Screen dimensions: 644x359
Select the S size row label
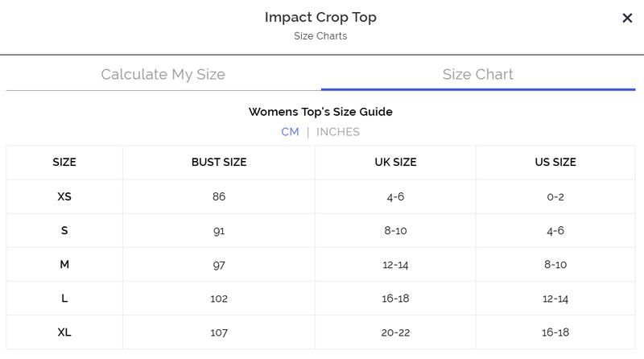(64, 230)
